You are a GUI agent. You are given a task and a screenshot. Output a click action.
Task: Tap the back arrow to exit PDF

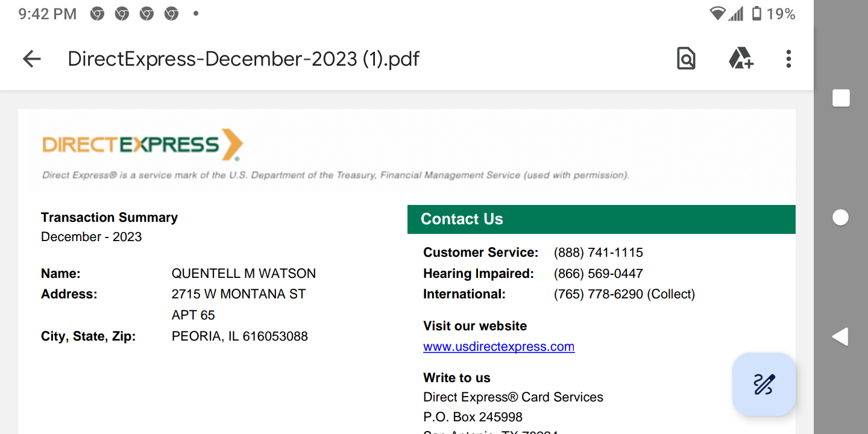point(31,58)
